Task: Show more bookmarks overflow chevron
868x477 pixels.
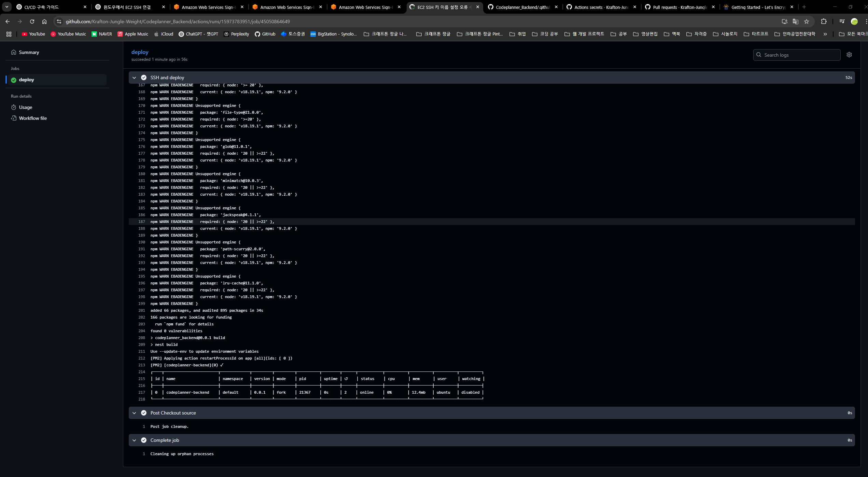Action: tap(825, 34)
